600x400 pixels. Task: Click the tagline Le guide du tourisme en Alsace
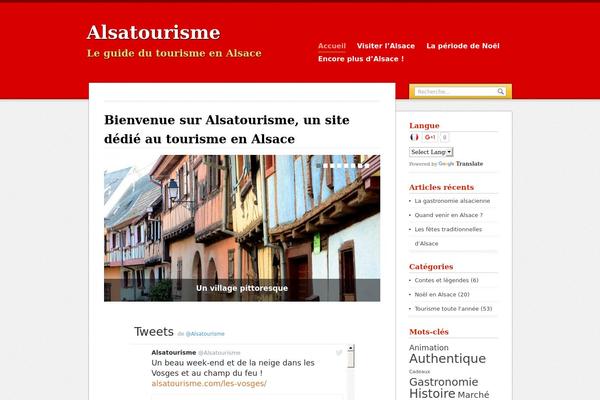174,53
